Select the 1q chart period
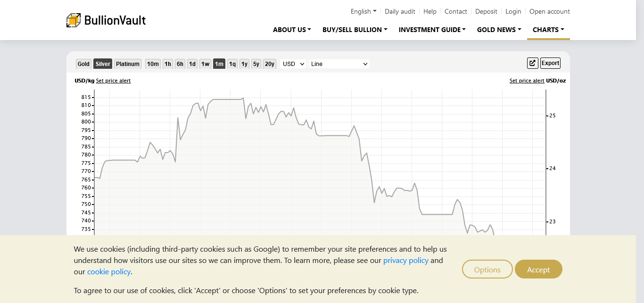Image resolution: width=644 pixels, height=303 pixels. click(x=232, y=64)
